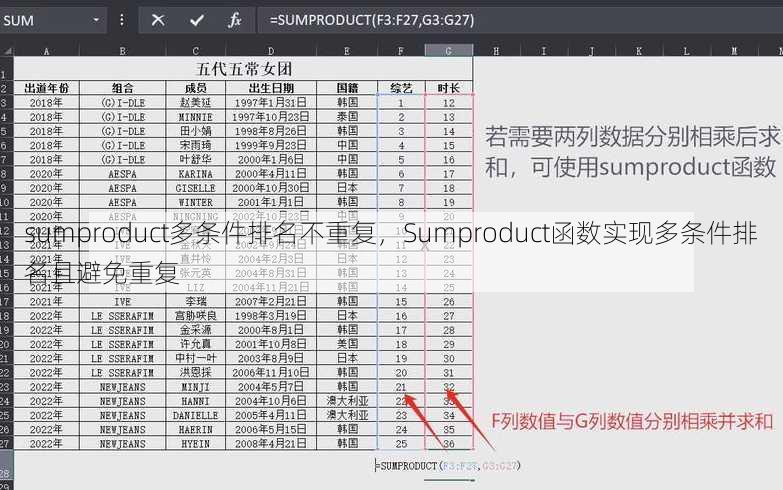Click the three-dot handle beside the Name Box
This screenshot has height=490, width=783.
(x=122, y=20)
